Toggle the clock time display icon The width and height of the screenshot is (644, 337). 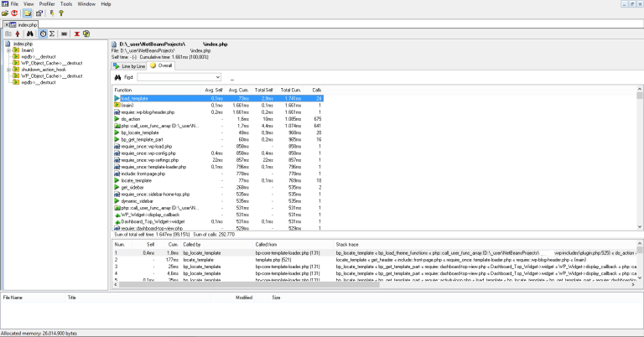tap(43, 34)
